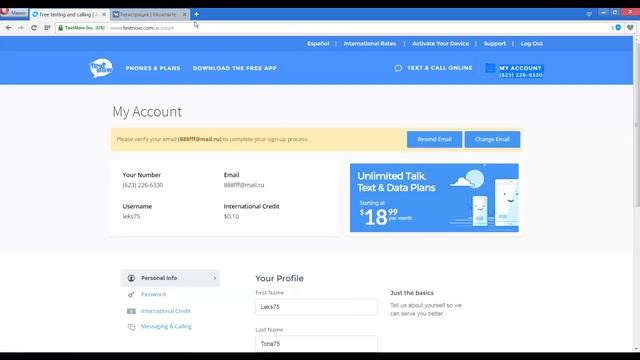This screenshot has height=360, width=640.
Task: Open the Opera Menu button
Action: [14, 13]
